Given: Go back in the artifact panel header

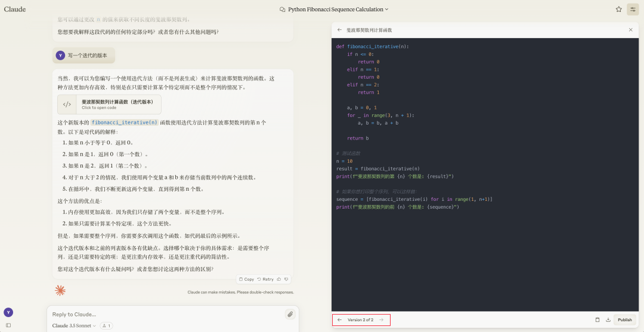Looking at the screenshot, I should pyautogui.click(x=339, y=30).
